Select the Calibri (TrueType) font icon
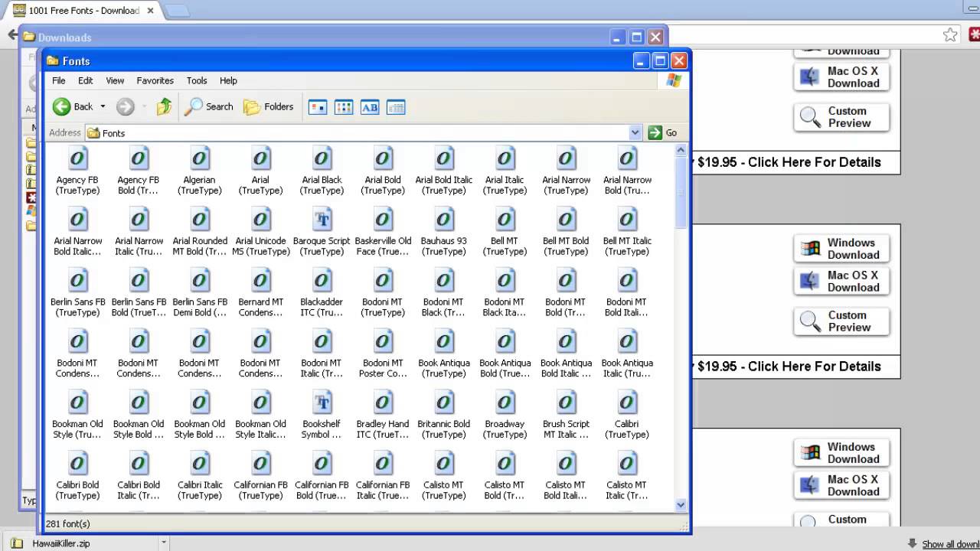This screenshot has width=980, height=551. coord(627,403)
